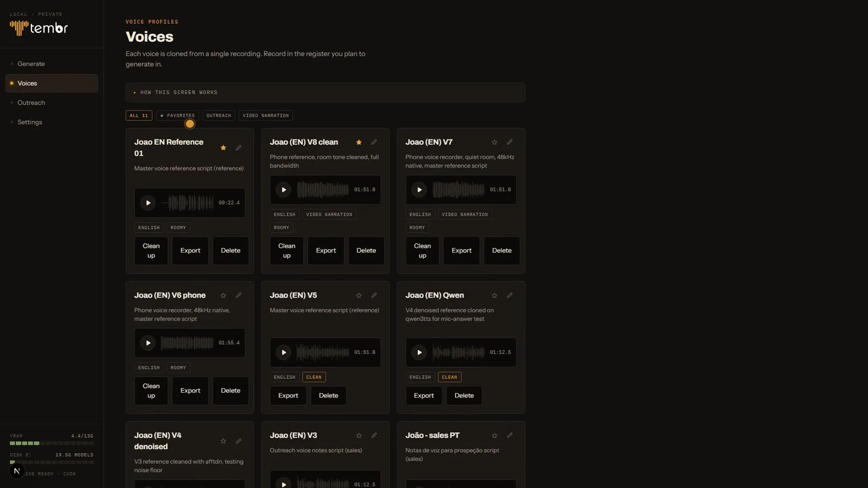868x488 pixels.
Task: Star the Joao (EN) V3 voice
Action: [x=359, y=435]
